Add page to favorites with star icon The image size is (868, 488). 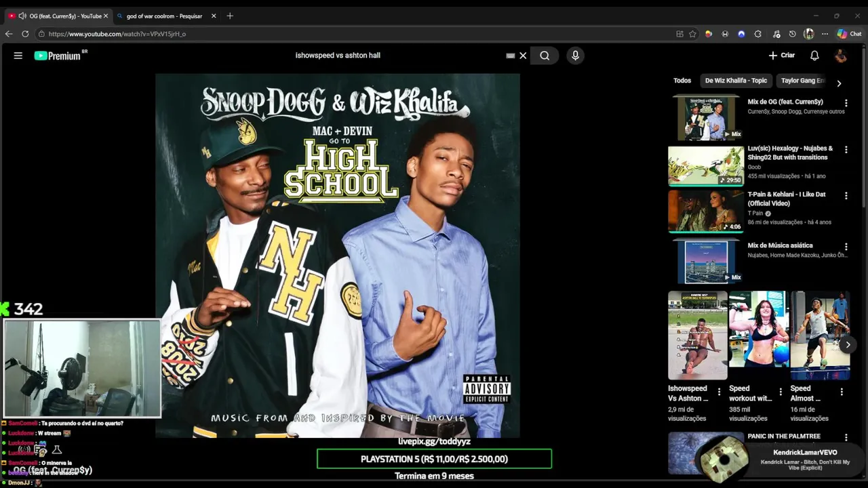pyautogui.click(x=692, y=34)
